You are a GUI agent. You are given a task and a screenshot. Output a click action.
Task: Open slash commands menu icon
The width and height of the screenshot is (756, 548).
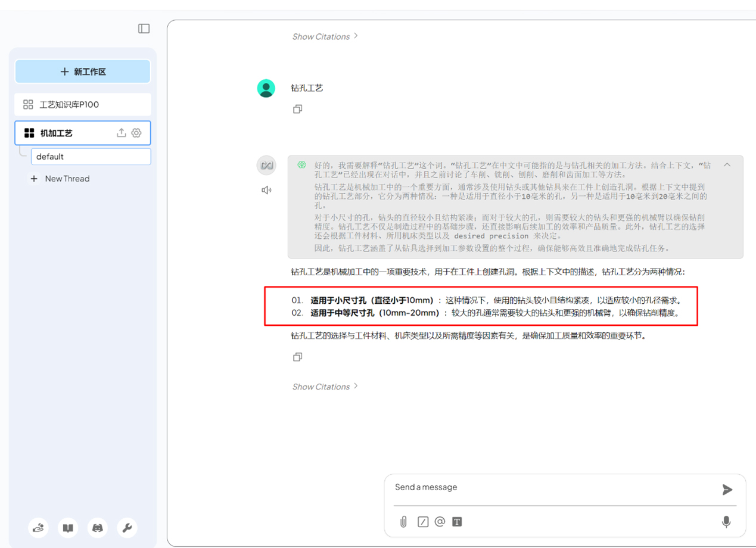pyautogui.click(x=423, y=522)
